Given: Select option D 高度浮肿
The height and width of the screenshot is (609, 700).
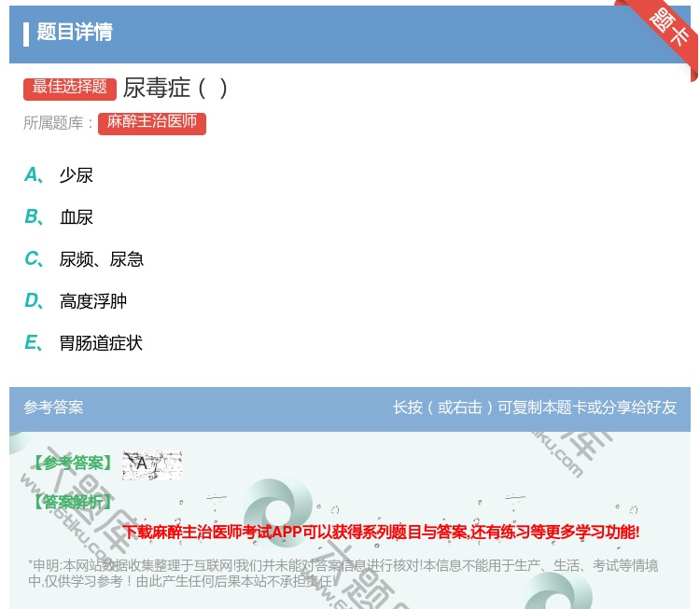Looking at the screenshot, I should coord(76,301).
